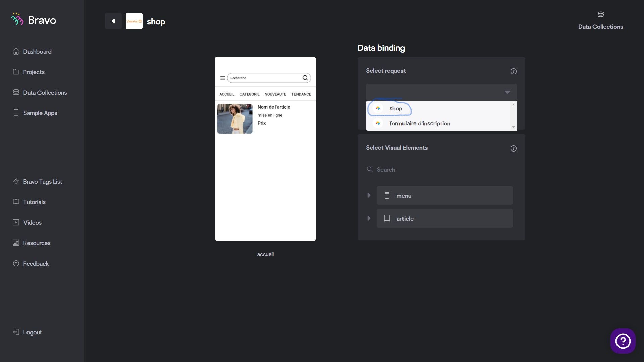Go to Projects in sidebar
644x362 pixels.
(29, 72)
